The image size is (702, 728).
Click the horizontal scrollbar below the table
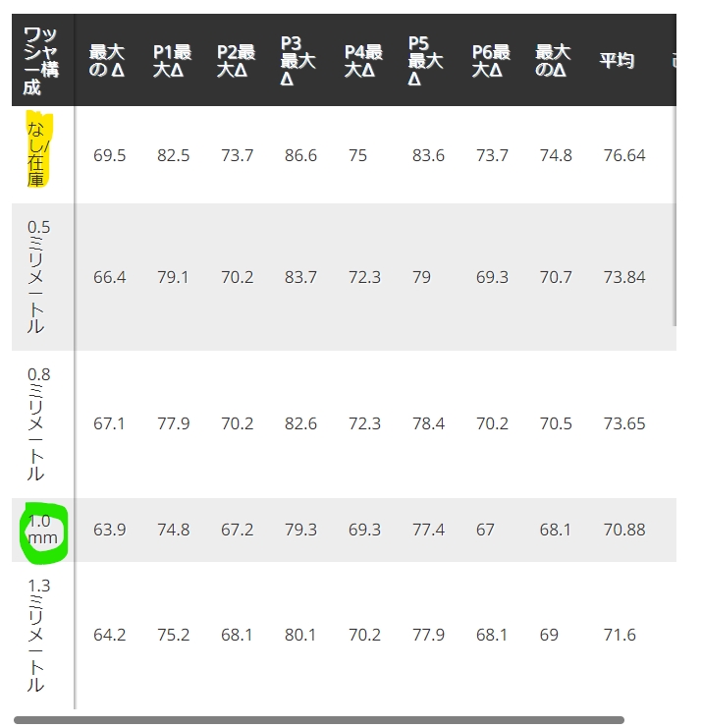319,720
